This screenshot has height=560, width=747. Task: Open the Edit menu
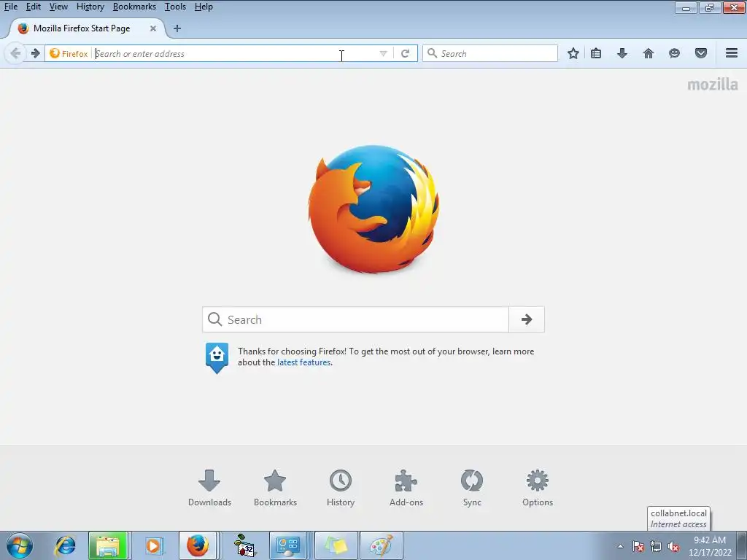tap(34, 7)
